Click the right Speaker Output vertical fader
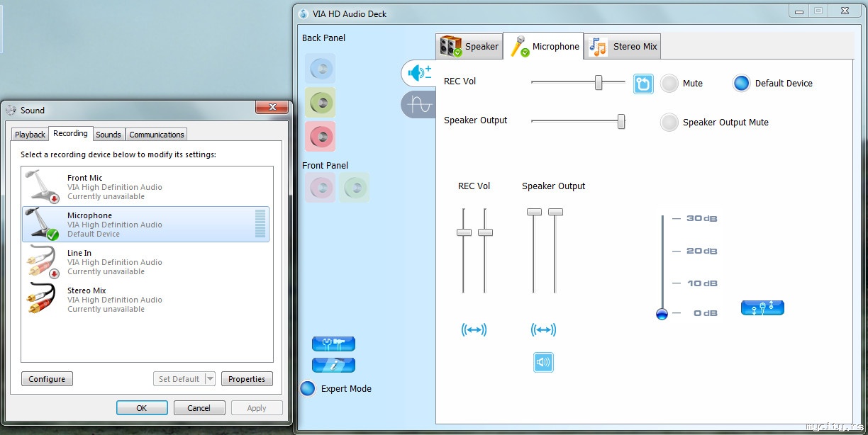868x435 pixels. [x=555, y=212]
